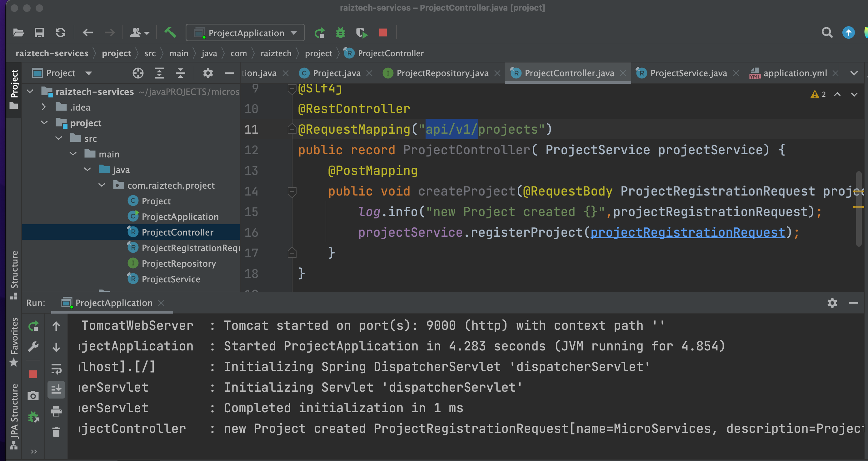Click raiztech-services in breadcrumb
868x461 pixels.
point(52,53)
